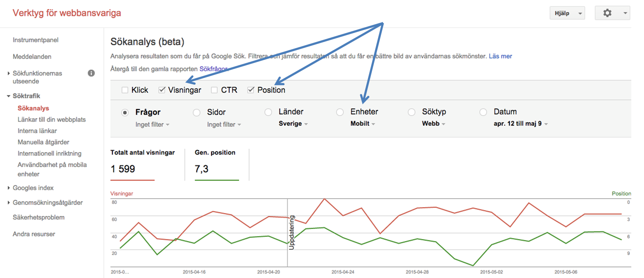The image size is (644, 278).
Task: Expand Genomsökningsåtgärder in the sidebar
Action: point(9,203)
